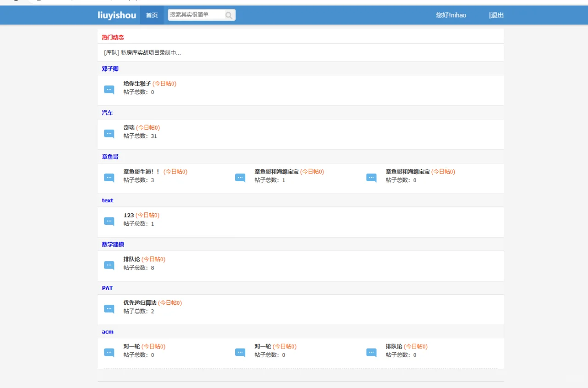The width and height of the screenshot is (588, 388).
Task: Click the 您好!nihao user greeting
Action: pyautogui.click(x=451, y=15)
